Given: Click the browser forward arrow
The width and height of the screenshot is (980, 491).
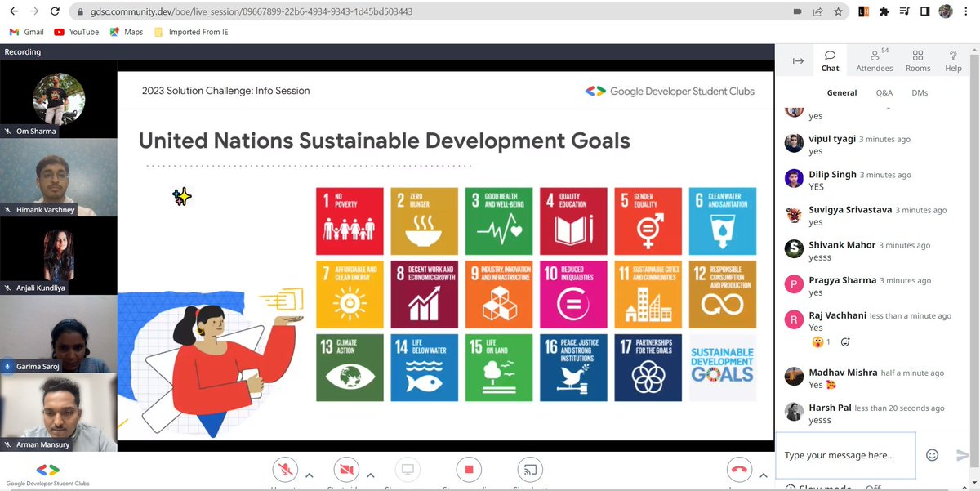Looking at the screenshot, I should (33, 12).
